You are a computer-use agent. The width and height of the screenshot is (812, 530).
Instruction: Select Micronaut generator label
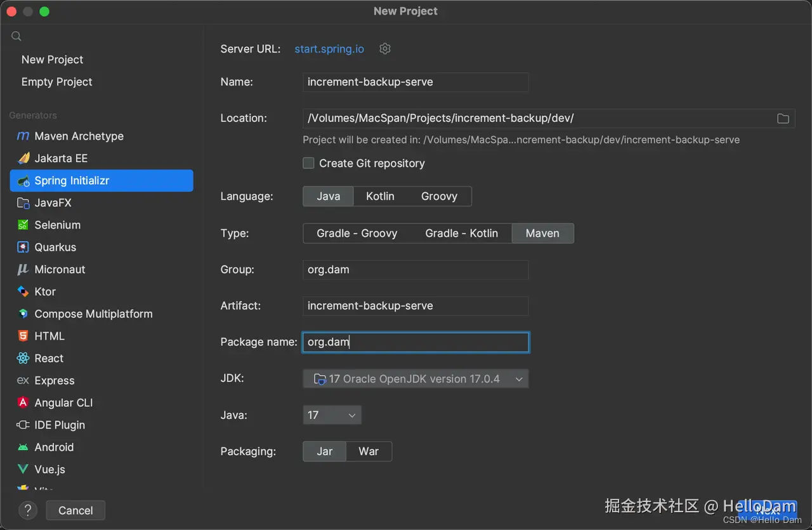(x=60, y=269)
